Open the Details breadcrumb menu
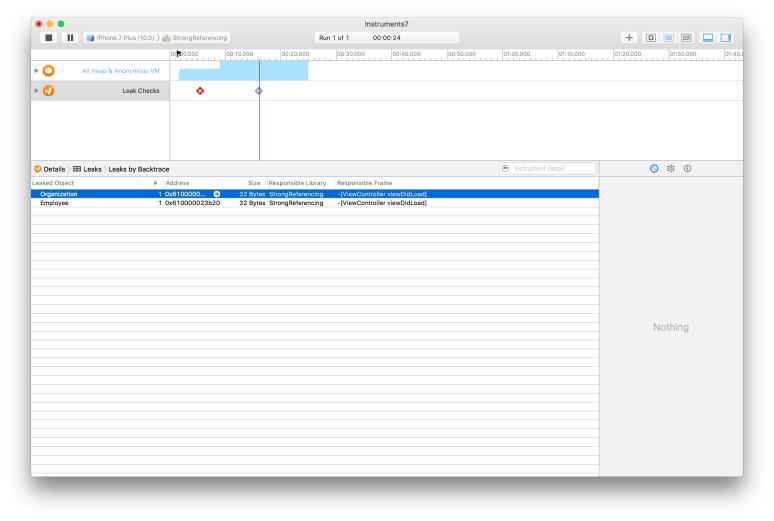The image size is (774, 521). [50, 169]
